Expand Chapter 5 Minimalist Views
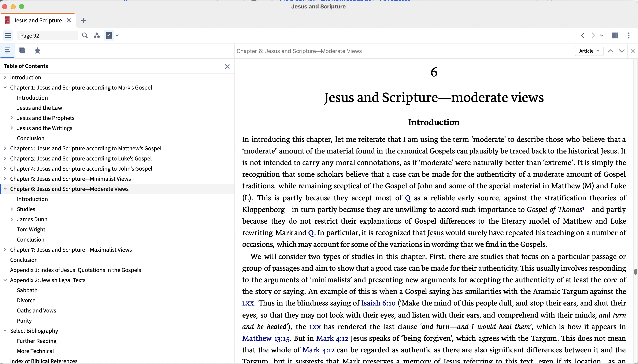The height and width of the screenshot is (364, 638). pyautogui.click(x=5, y=179)
